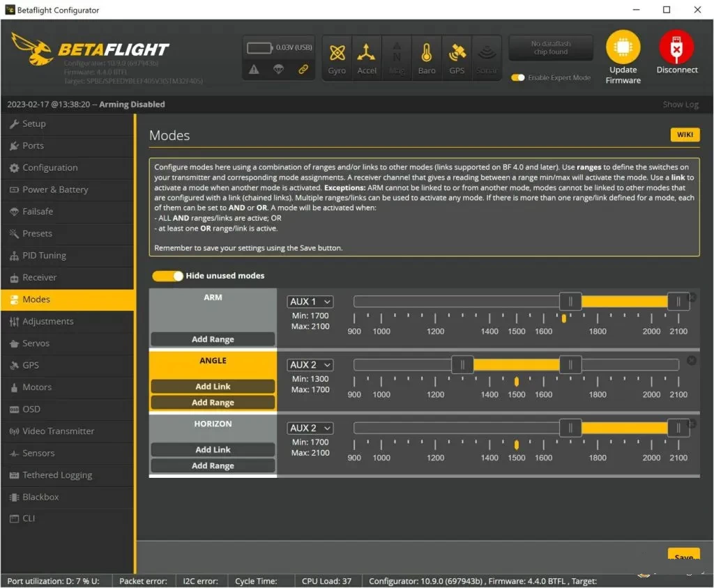Image resolution: width=714 pixels, height=588 pixels.
Task: Go to the PID Tuning tab
Action: pos(68,255)
